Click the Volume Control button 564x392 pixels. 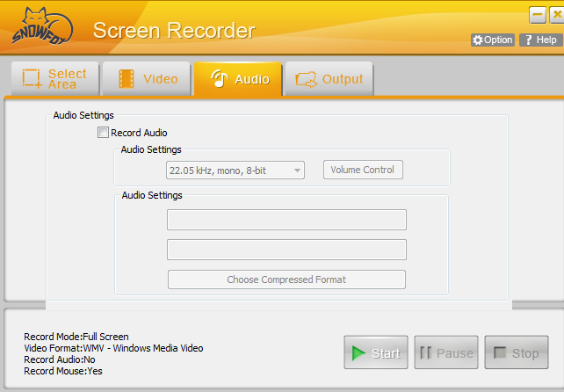click(x=363, y=170)
